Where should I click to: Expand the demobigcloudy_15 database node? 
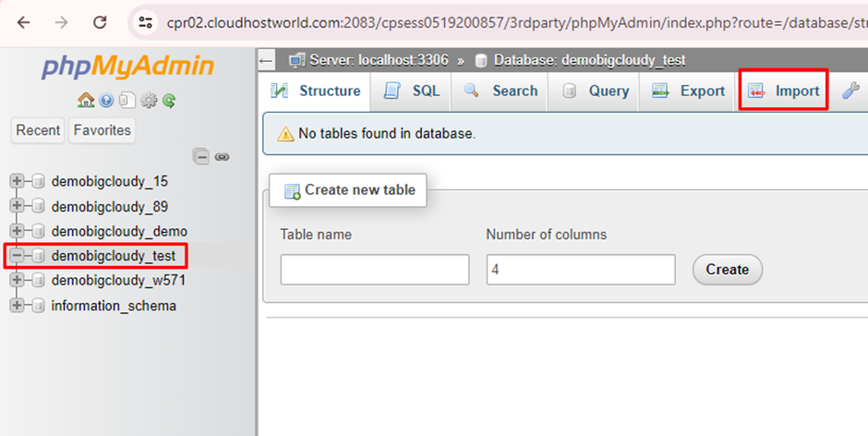17,181
